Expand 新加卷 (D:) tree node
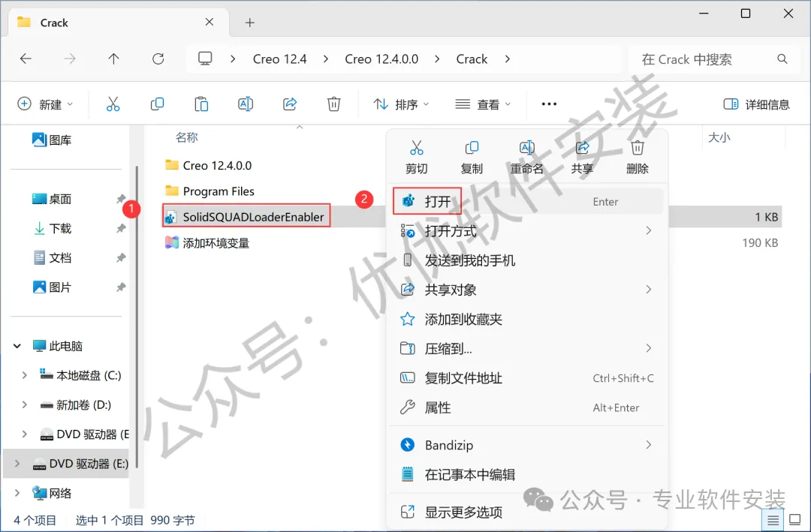 point(24,405)
